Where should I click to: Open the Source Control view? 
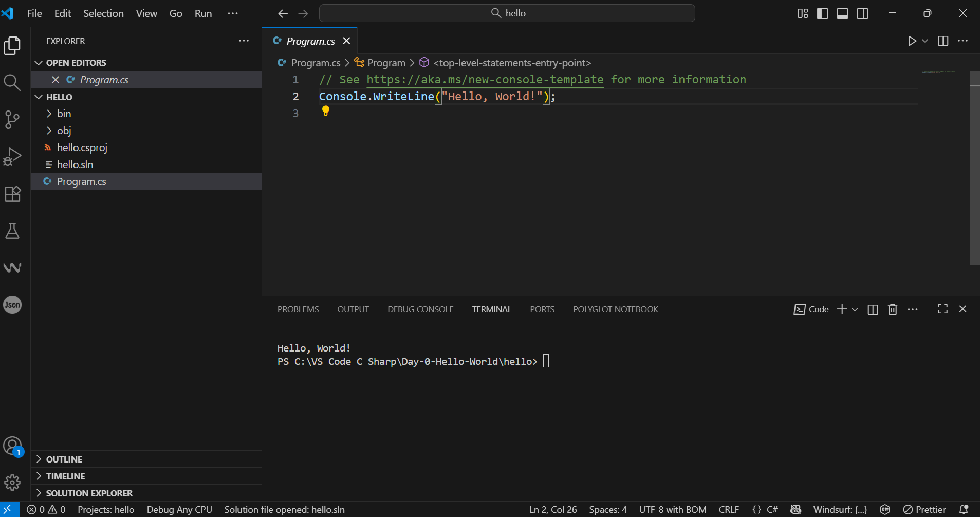12,120
